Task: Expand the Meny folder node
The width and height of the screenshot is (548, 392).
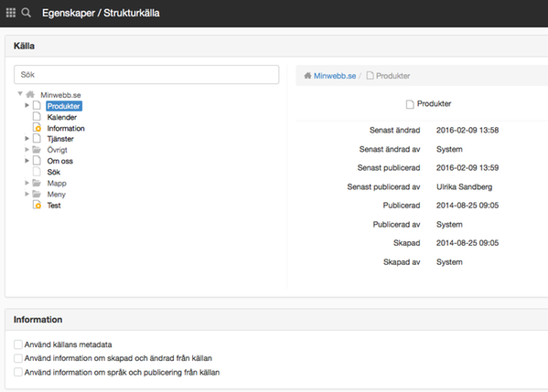Action: [x=27, y=194]
